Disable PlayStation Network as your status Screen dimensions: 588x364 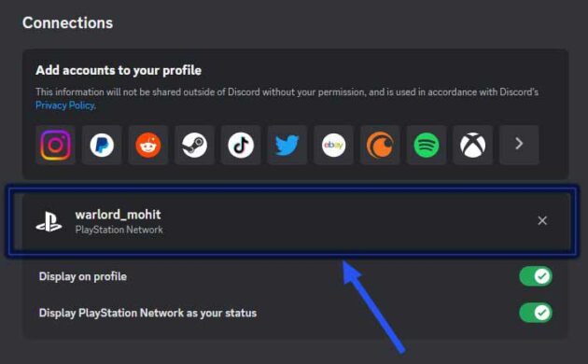[x=536, y=313]
